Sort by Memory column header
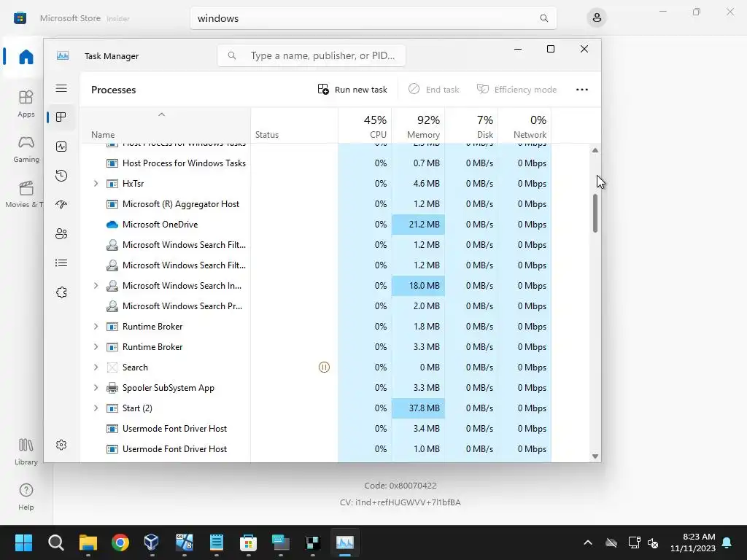This screenshot has height=560, width=747. (418, 127)
